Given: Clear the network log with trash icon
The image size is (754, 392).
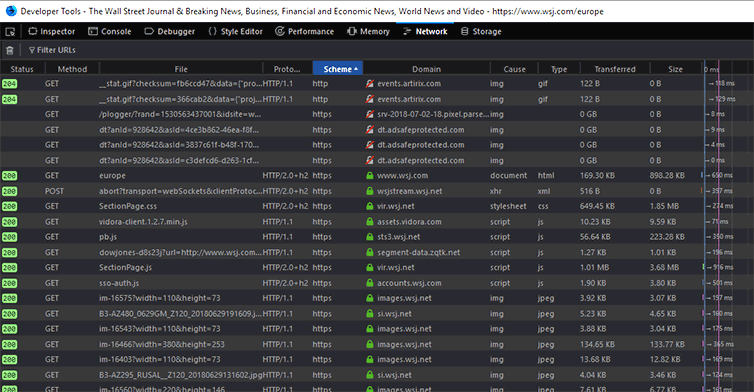Looking at the screenshot, I should point(10,50).
